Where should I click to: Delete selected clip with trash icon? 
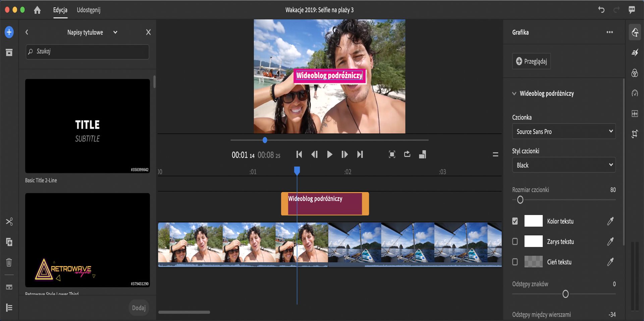(x=9, y=262)
